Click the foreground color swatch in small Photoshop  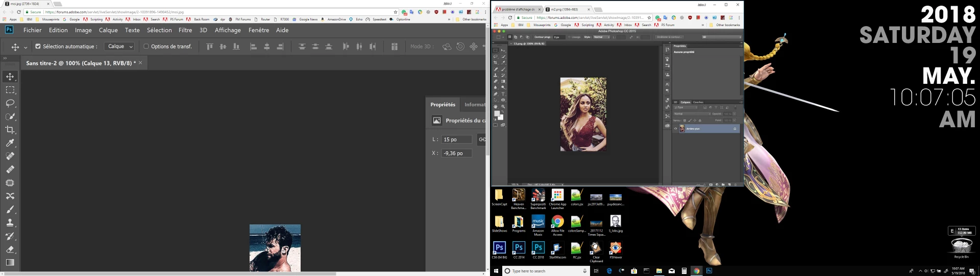click(x=497, y=114)
